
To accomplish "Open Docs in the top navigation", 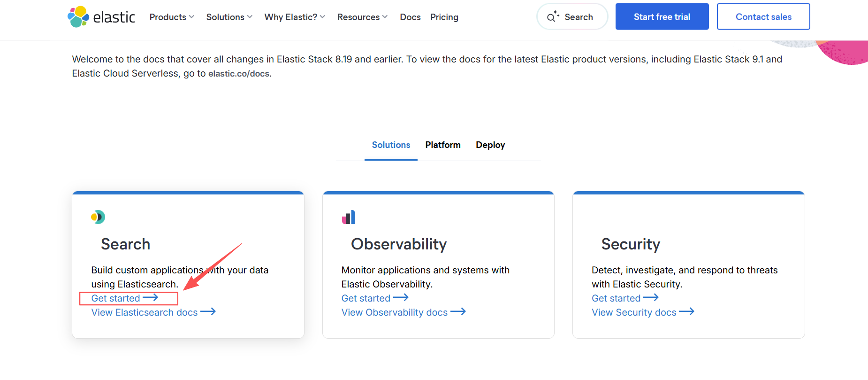I will point(410,17).
